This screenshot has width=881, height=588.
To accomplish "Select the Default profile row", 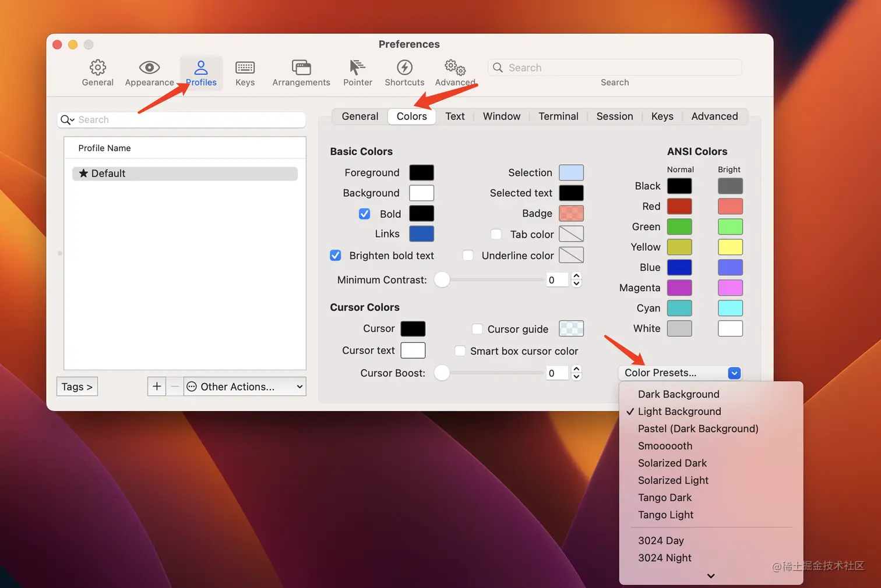I will [185, 173].
